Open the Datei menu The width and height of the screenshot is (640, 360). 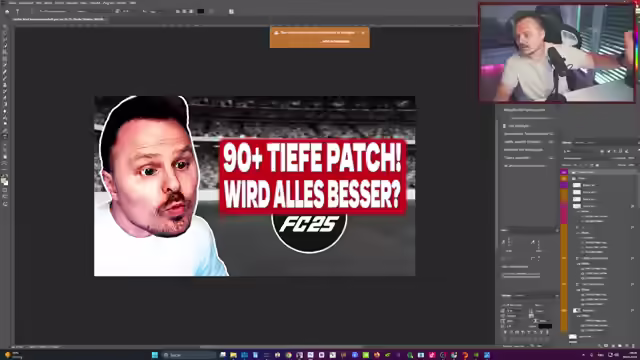[x=13, y=3]
